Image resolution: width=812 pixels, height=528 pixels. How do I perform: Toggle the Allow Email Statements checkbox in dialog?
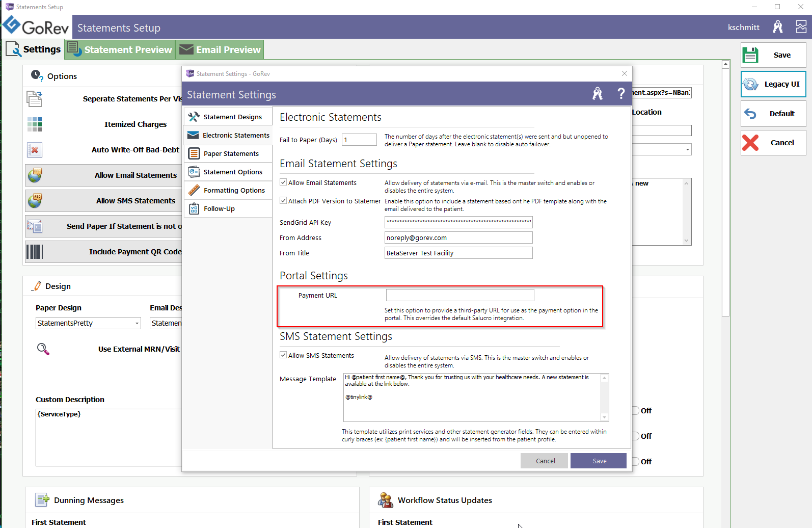(x=283, y=182)
